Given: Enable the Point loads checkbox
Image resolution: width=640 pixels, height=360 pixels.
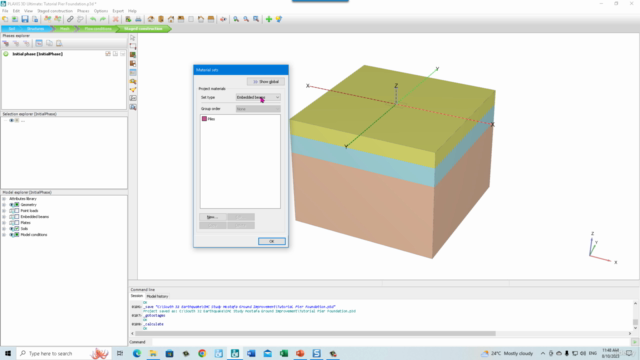Looking at the screenshot, I should pos(17,211).
